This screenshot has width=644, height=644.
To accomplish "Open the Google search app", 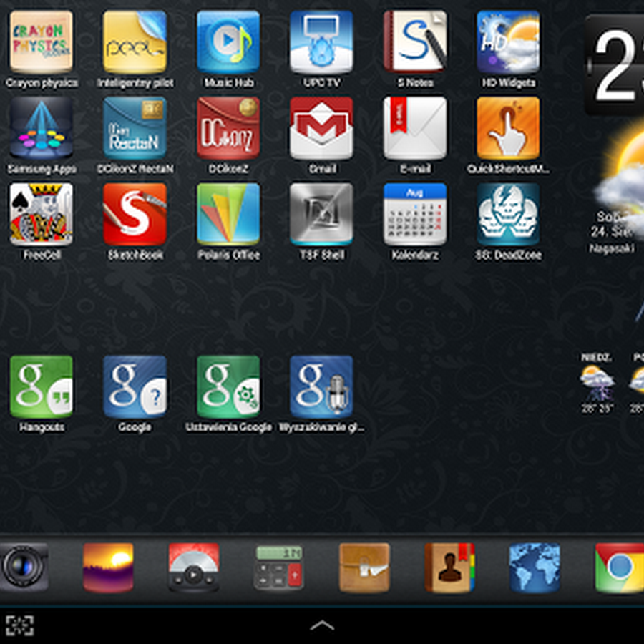I will pos(135,387).
